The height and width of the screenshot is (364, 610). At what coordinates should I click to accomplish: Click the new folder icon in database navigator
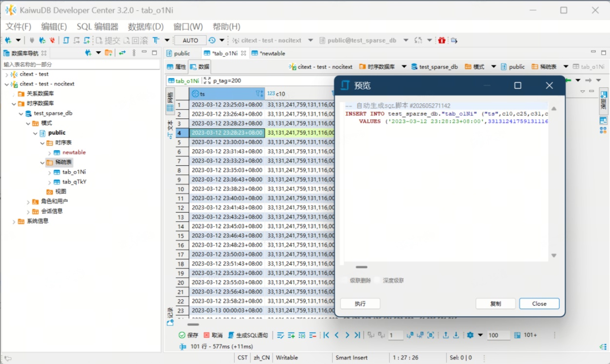[x=108, y=53]
